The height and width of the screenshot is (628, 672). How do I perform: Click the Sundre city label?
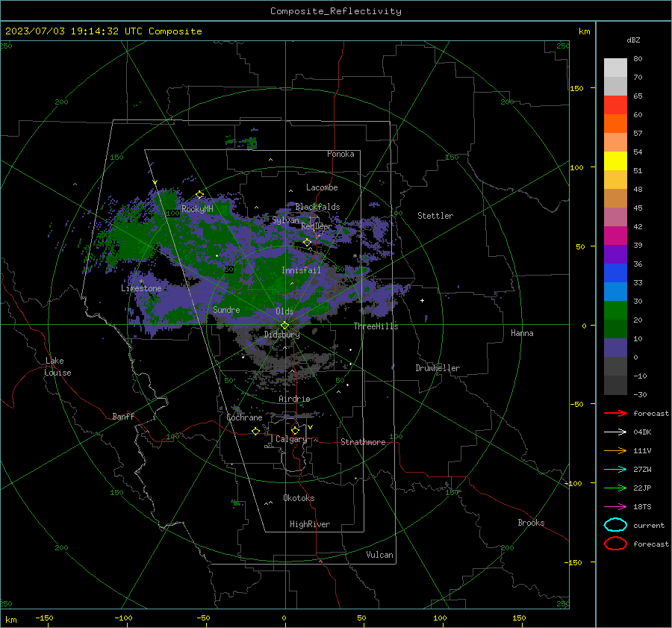tap(226, 309)
